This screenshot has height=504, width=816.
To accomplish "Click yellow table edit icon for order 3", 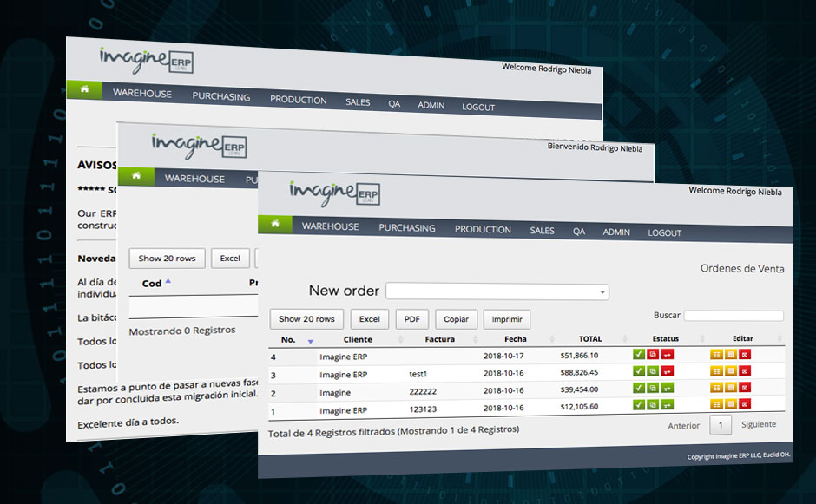I will click(716, 371).
